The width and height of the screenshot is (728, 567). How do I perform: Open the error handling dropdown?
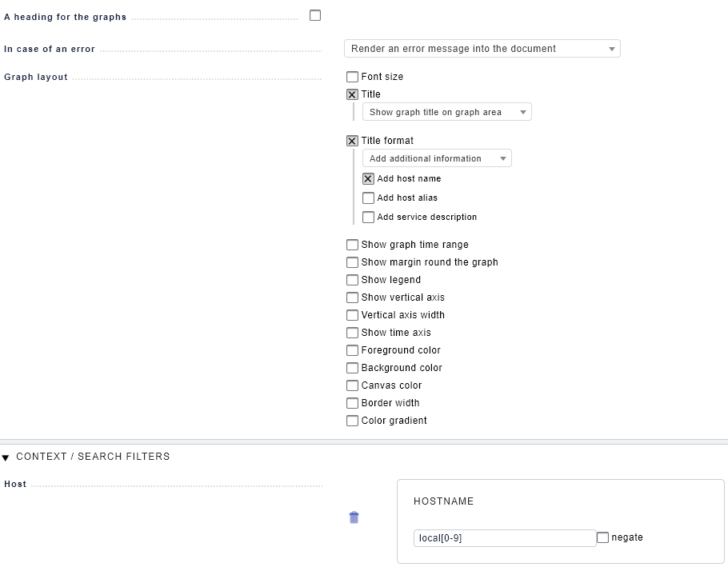tap(482, 49)
